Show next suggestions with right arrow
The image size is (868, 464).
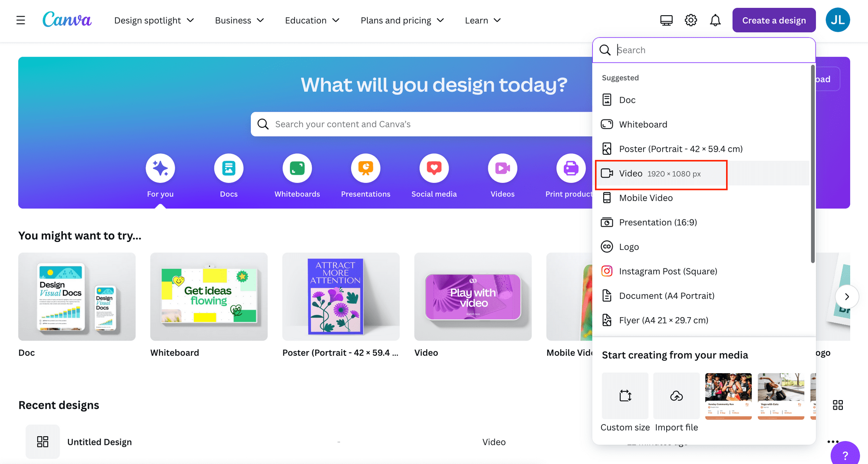(847, 297)
